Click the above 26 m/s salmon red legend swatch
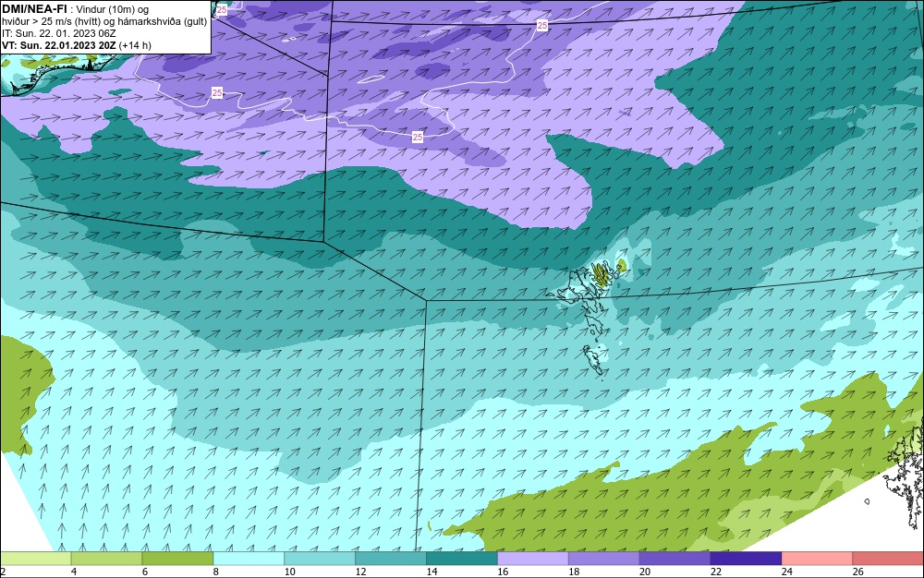The image size is (924, 578). pos(888,558)
